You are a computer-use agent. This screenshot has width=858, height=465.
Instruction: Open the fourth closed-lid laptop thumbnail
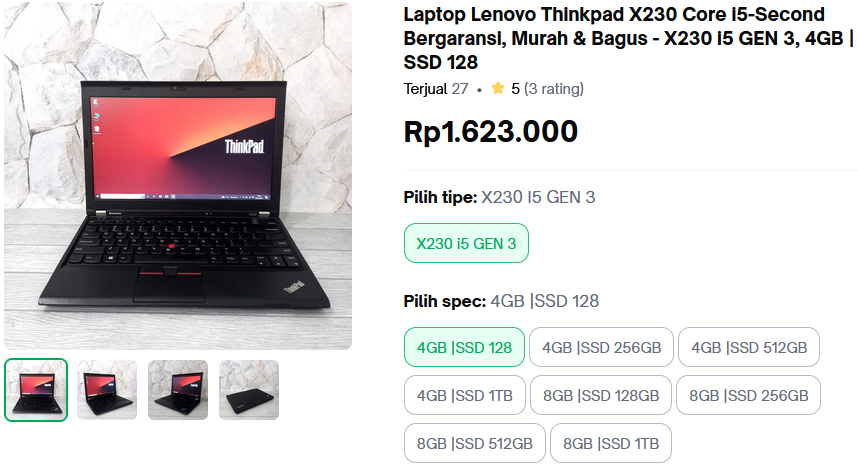coord(249,390)
